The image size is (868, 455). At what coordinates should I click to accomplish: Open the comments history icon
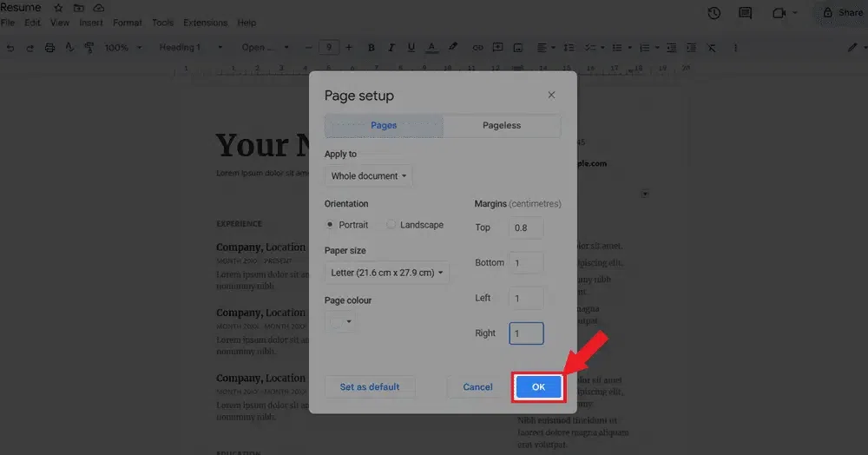point(745,13)
